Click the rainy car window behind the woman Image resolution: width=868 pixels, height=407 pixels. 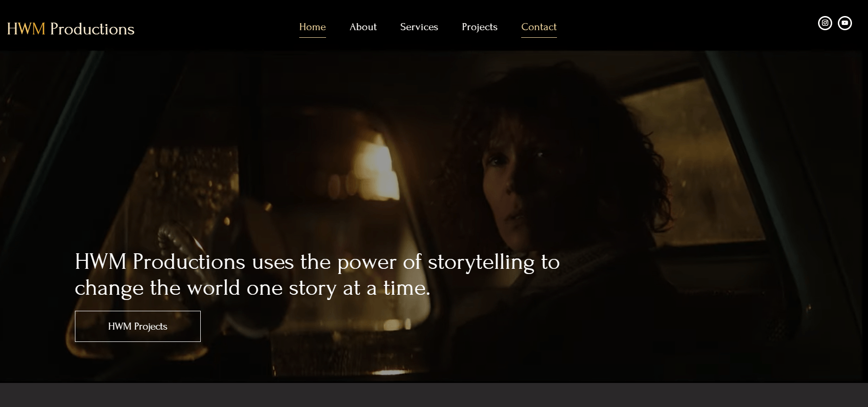point(683,141)
